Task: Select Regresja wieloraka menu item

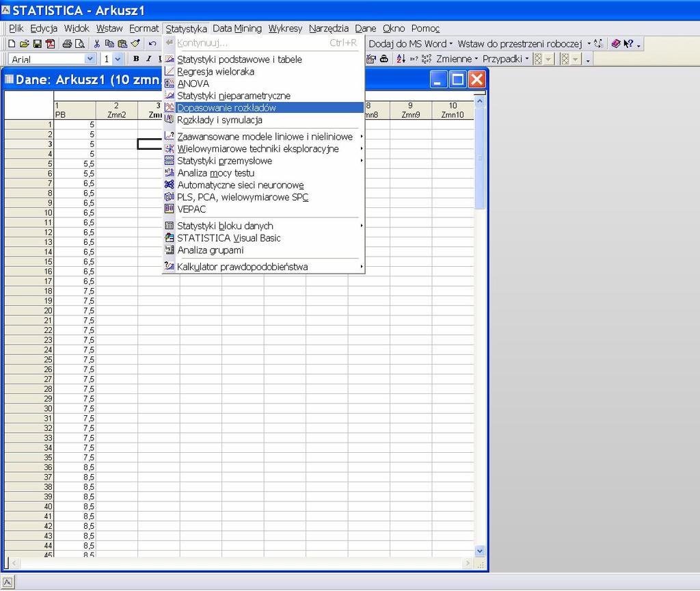Action: click(x=263, y=71)
